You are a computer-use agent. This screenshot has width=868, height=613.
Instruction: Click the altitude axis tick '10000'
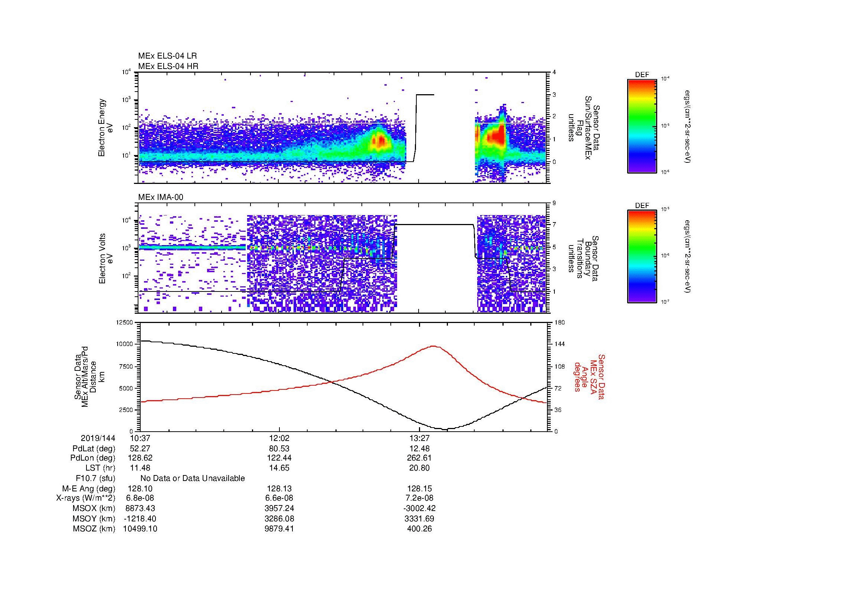(x=125, y=344)
